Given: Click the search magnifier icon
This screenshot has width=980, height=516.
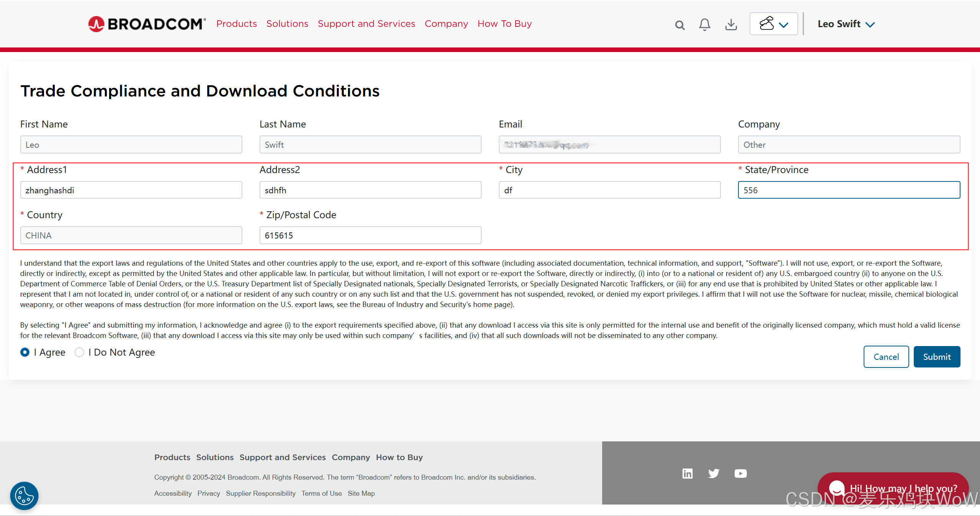Looking at the screenshot, I should coord(679,25).
